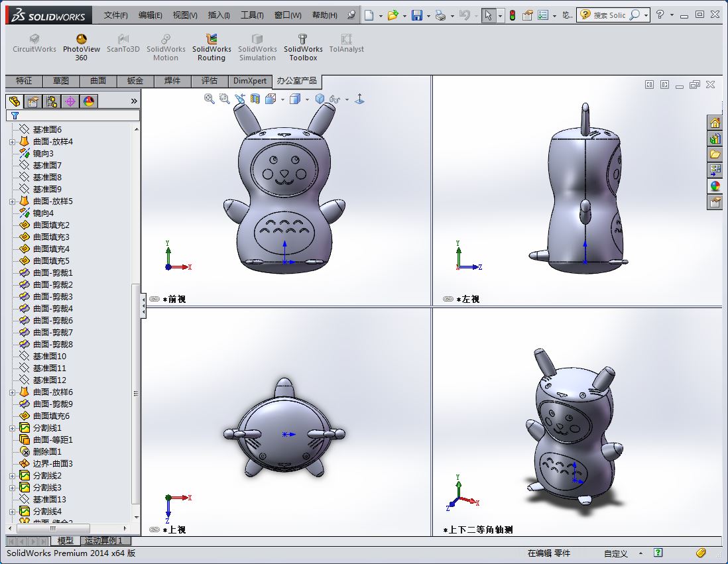728x564 pixels.
Task: Switch to the 评估 tab
Action: pos(210,81)
